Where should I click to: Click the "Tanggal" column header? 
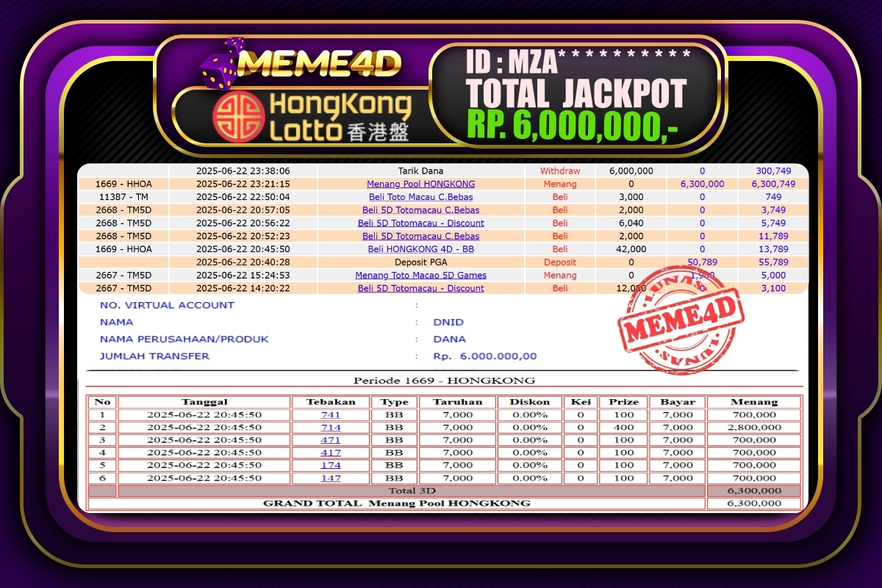coord(204,402)
